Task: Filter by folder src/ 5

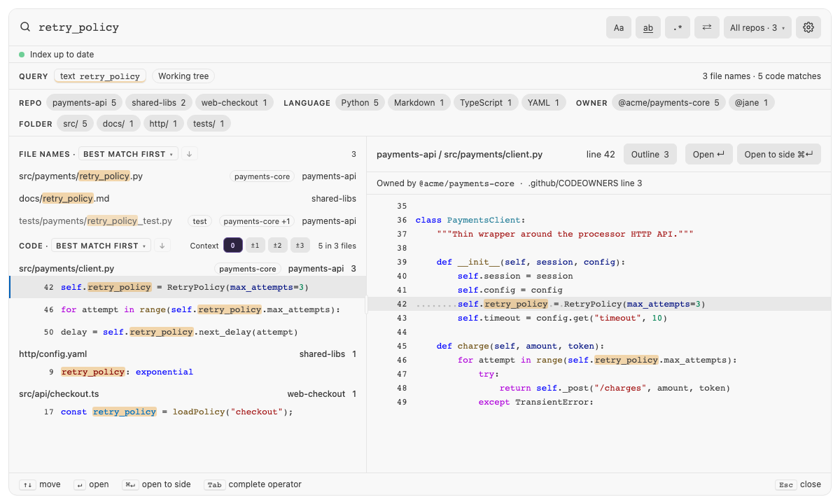Action: 75,124
